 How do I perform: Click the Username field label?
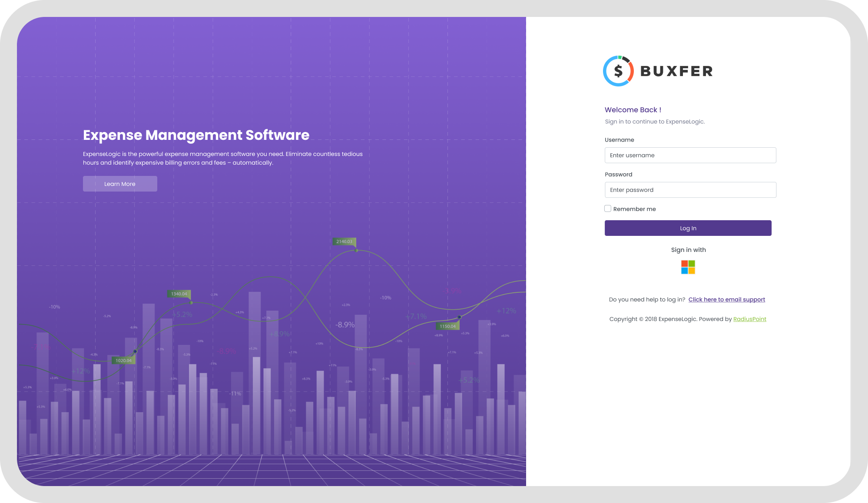(619, 140)
